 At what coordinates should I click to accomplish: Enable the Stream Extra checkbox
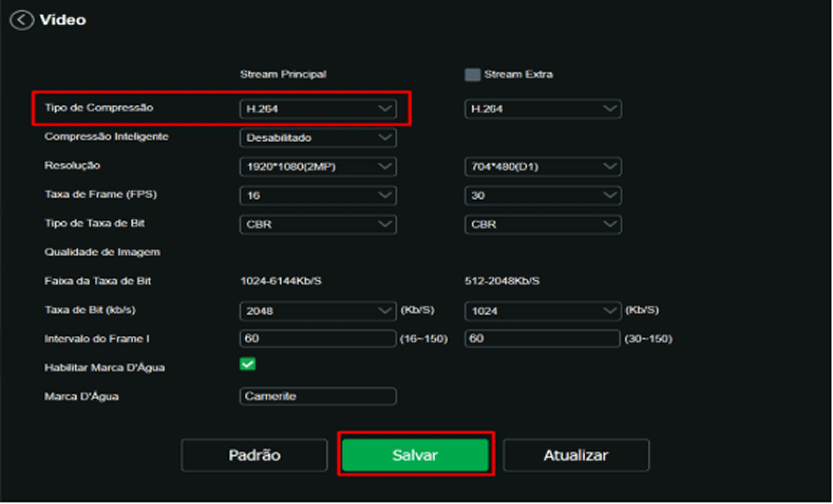click(x=472, y=75)
